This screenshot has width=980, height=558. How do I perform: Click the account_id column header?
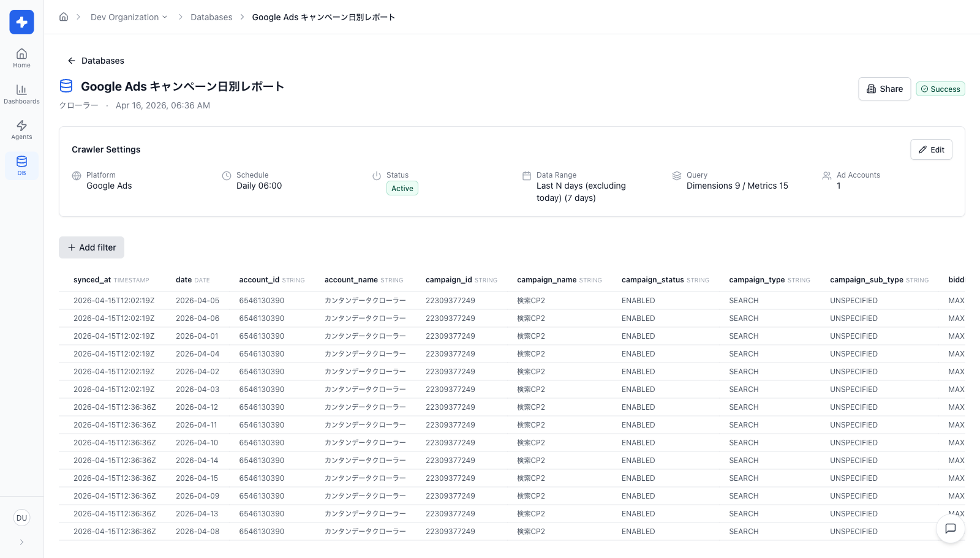272,280
